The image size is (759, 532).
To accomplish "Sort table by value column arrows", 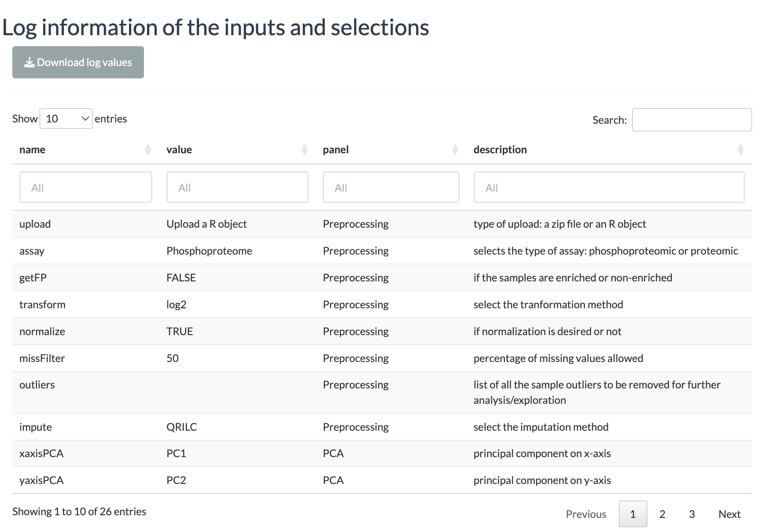I will coord(304,150).
